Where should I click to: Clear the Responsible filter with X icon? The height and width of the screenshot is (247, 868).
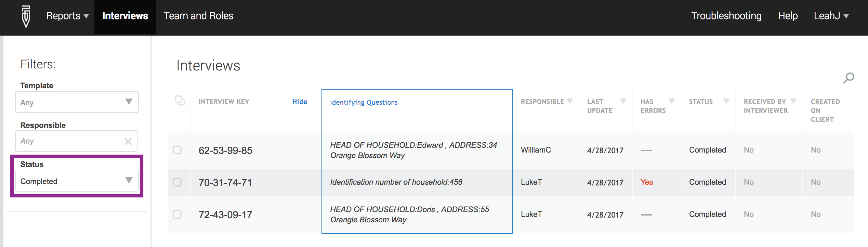[128, 141]
